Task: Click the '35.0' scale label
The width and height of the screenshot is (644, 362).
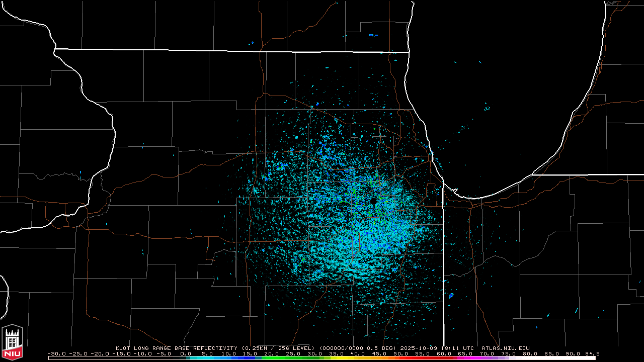Action: click(336, 353)
